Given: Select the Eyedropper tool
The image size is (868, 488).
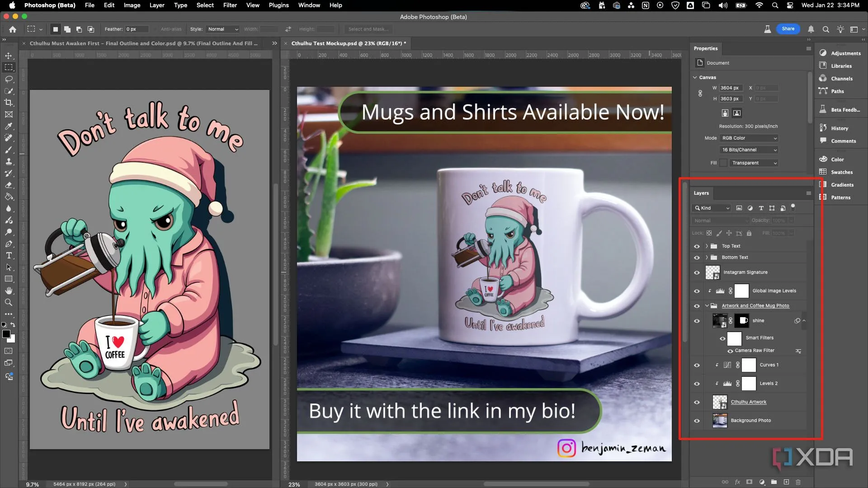Looking at the screenshot, I should point(9,126).
